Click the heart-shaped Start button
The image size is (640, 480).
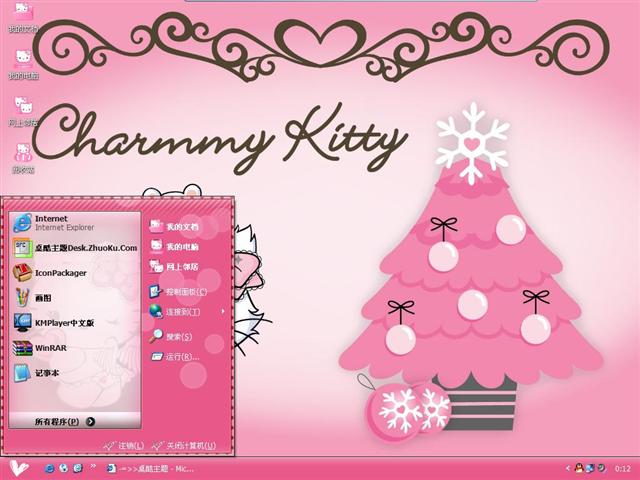(18, 468)
